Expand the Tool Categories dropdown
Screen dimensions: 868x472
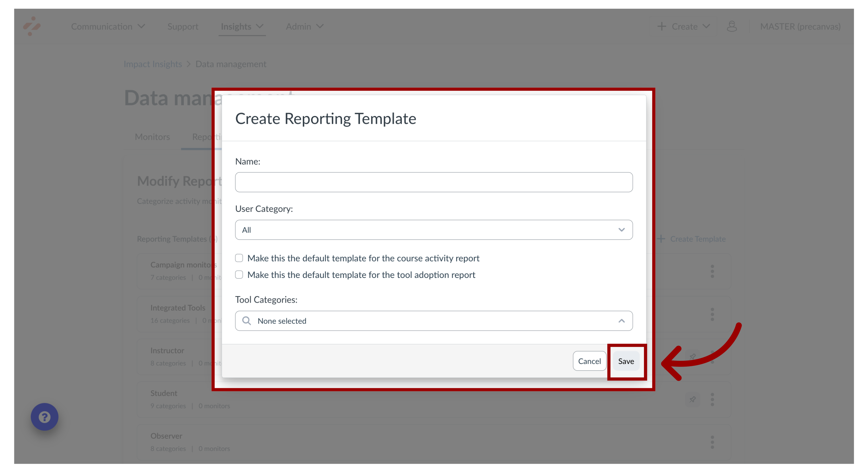coord(622,320)
